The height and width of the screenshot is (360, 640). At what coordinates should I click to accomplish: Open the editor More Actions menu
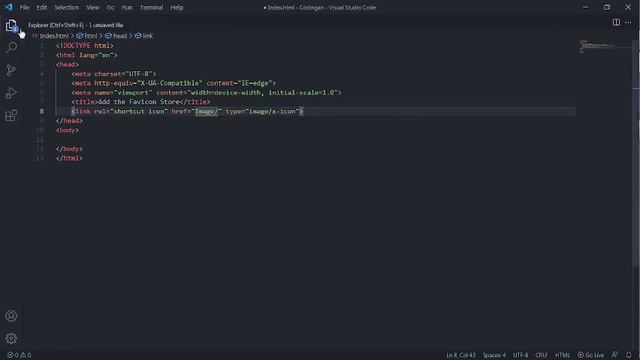tap(628, 22)
